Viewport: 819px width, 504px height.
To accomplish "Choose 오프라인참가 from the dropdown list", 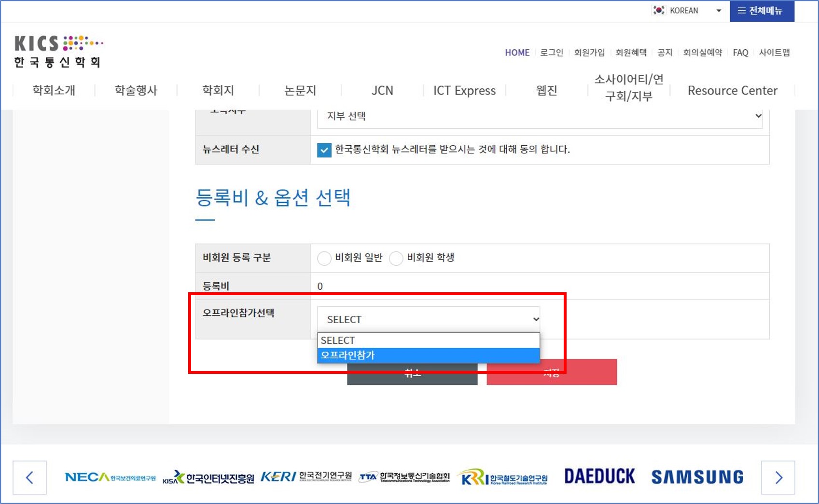I will 428,355.
